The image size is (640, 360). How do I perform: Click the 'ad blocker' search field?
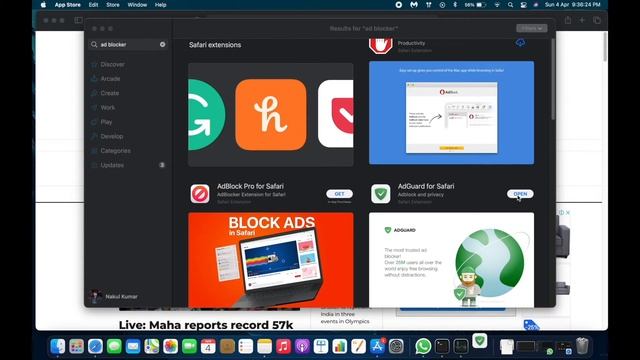128,44
